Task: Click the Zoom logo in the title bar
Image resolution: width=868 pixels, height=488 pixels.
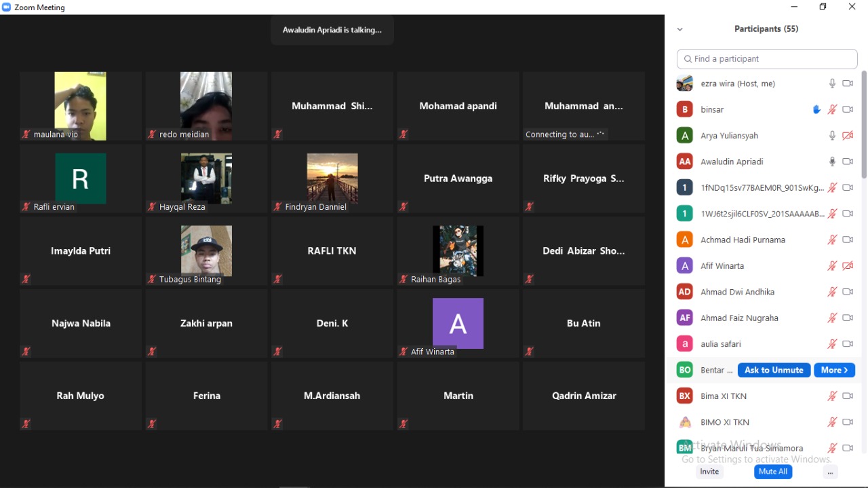Action: click(x=7, y=7)
